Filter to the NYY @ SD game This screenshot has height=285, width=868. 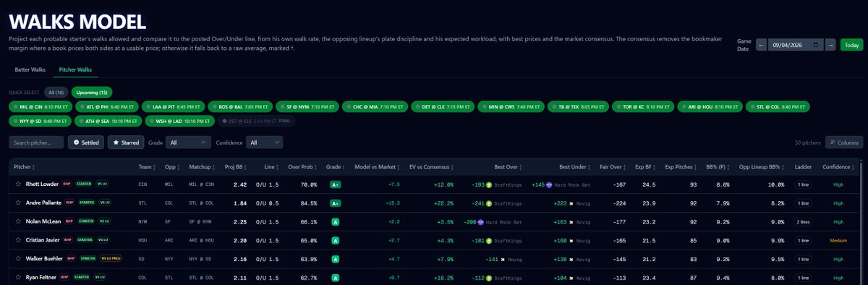pos(41,121)
